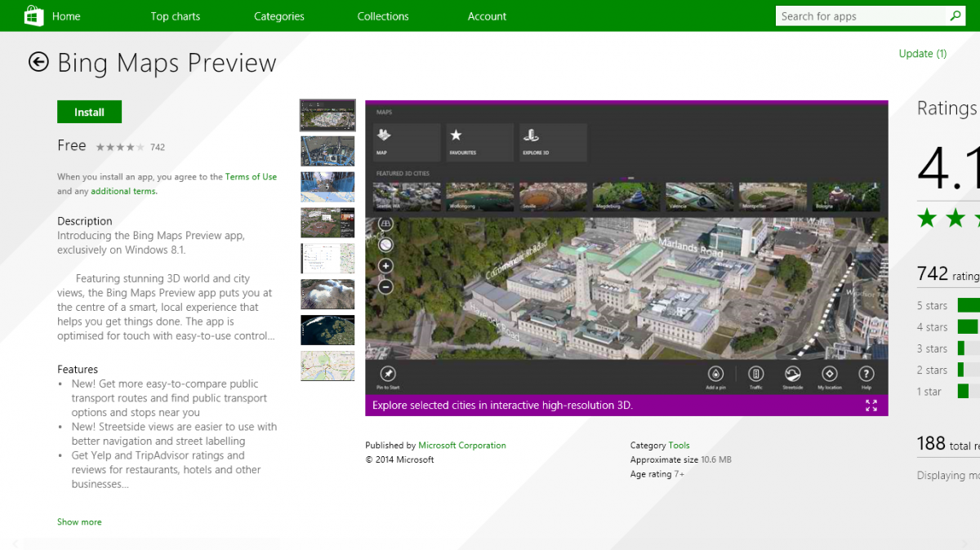The width and height of the screenshot is (980, 550).
Task: Click the Streetside icon in preview
Action: click(793, 374)
